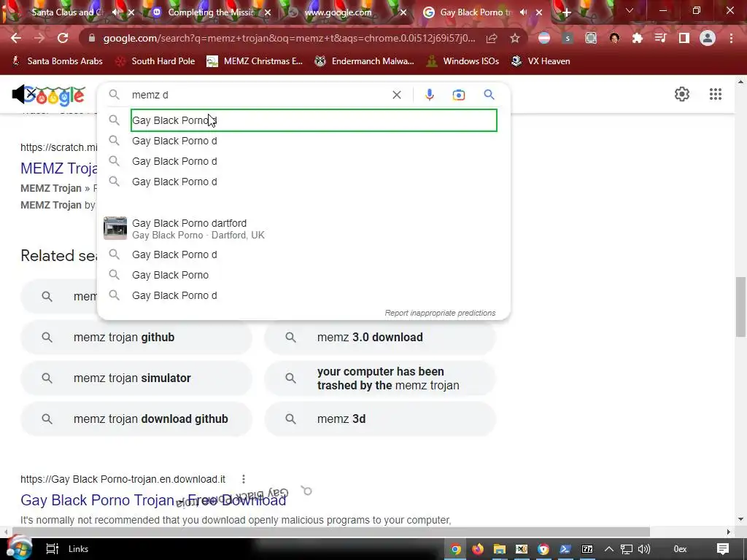Open the South Hard Pole bookmark

point(156,61)
